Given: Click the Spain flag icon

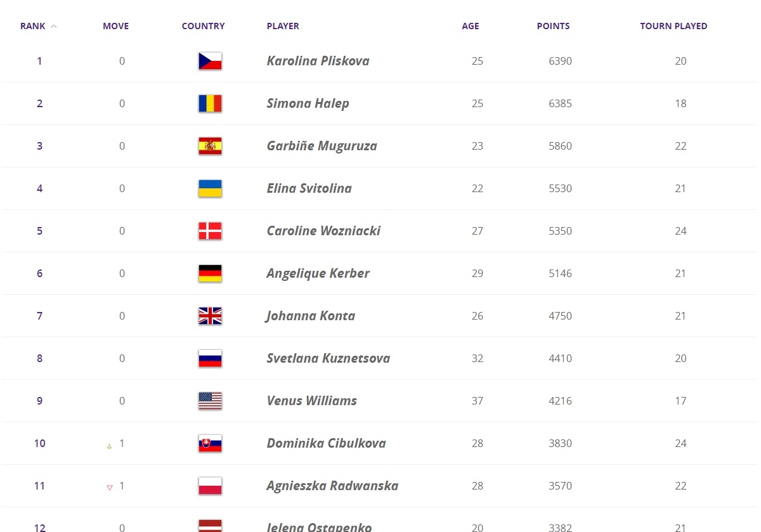Looking at the screenshot, I should click(x=210, y=146).
